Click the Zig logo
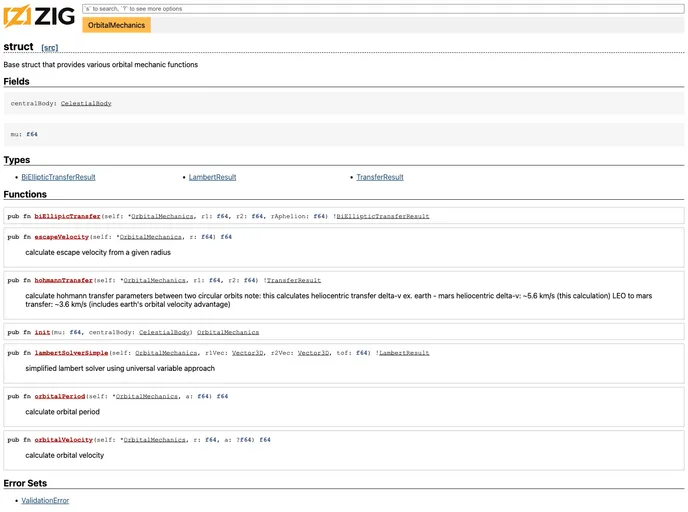This screenshot has height=512, width=688. pos(39,16)
